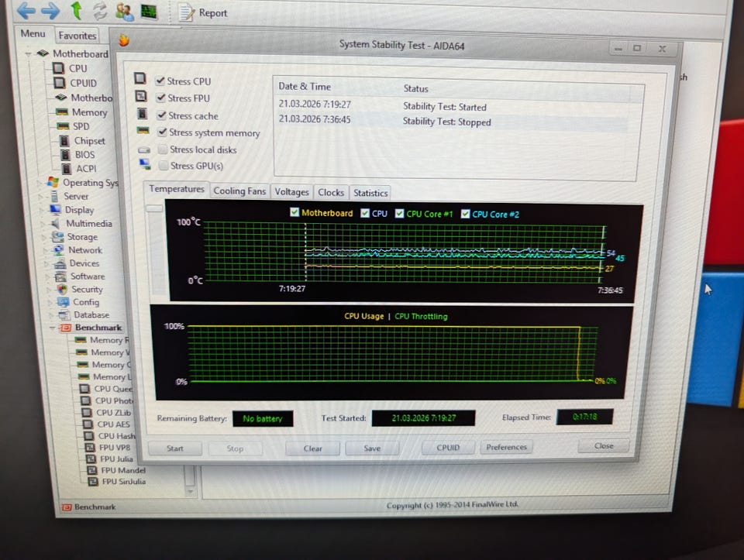Select the Network tree icon

tap(59, 250)
